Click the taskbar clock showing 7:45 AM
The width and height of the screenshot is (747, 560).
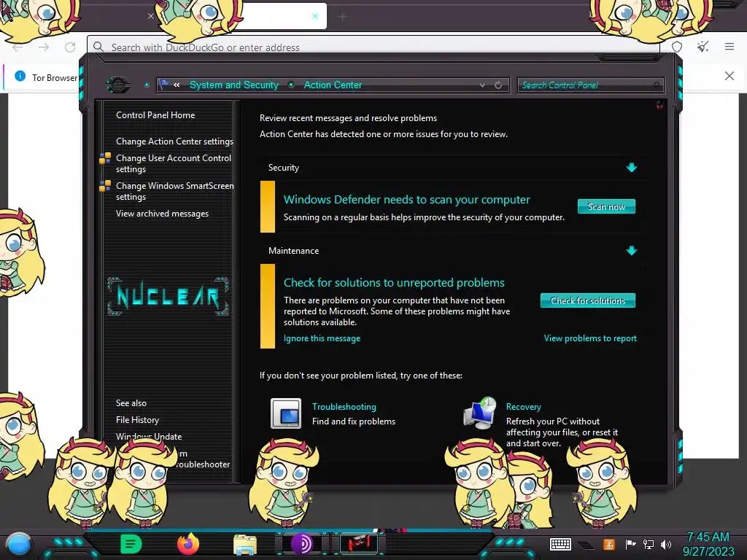tap(708, 544)
